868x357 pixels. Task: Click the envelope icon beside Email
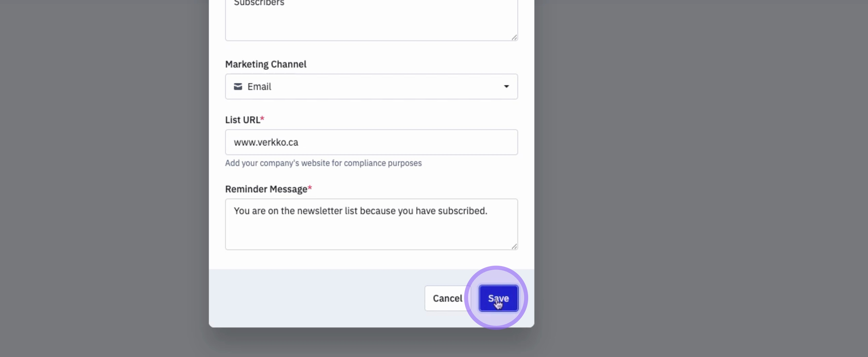click(x=238, y=87)
